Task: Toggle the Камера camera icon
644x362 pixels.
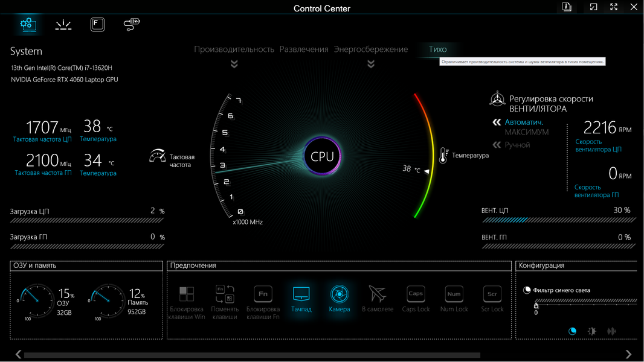Action: [x=340, y=294]
